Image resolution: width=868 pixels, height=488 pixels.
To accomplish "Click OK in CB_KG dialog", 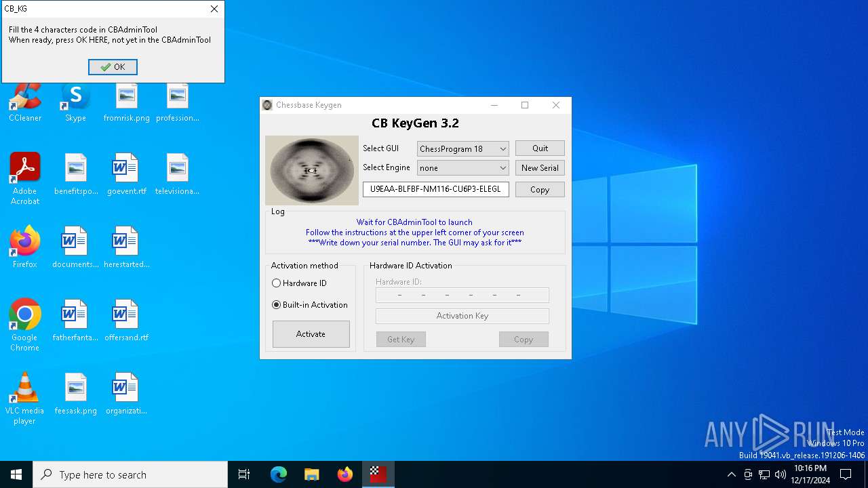I will pyautogui.click(x=113, y=67).
